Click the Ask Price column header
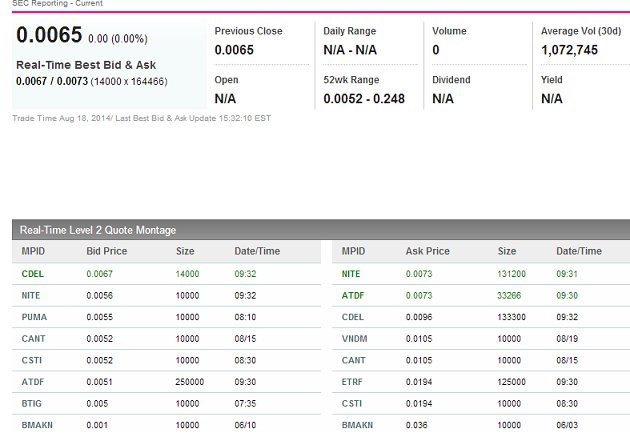The height and width of the screenshot is (441, 630). 428,251
